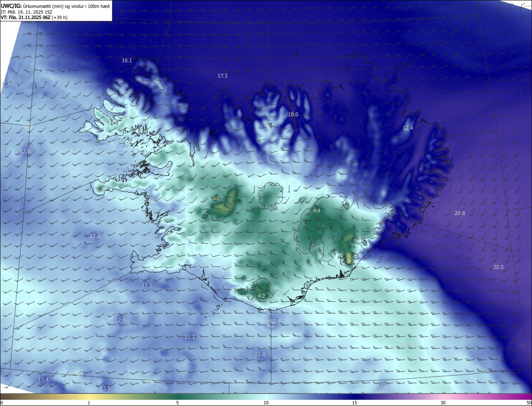Click the 20.5 value on the map
This screenshot has width=532, height=406.
pos(498,267)
